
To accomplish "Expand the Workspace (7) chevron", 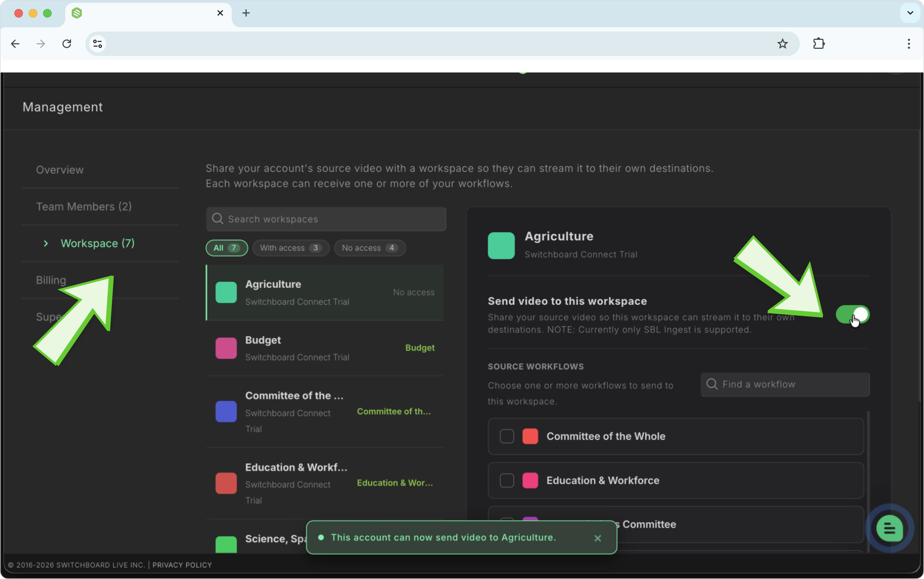I will click(x=46, y=243).
